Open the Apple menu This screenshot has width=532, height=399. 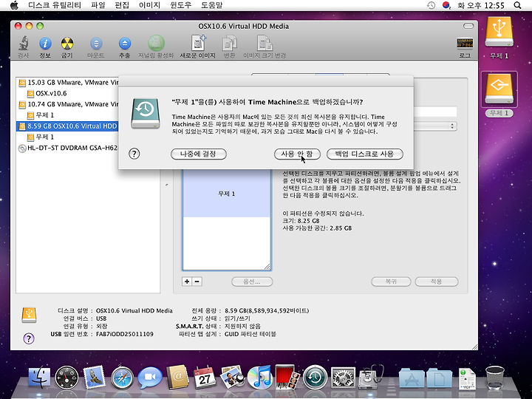click(x=14, y=5)
